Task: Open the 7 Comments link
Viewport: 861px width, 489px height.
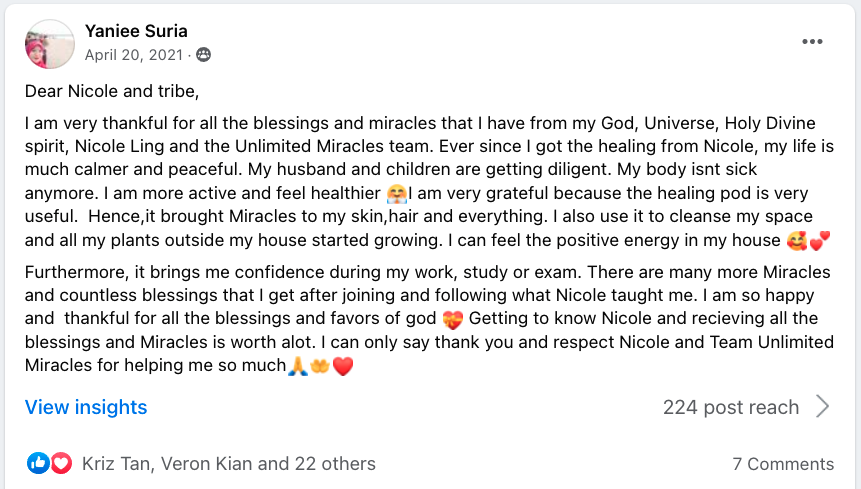Action: point(782,464)
